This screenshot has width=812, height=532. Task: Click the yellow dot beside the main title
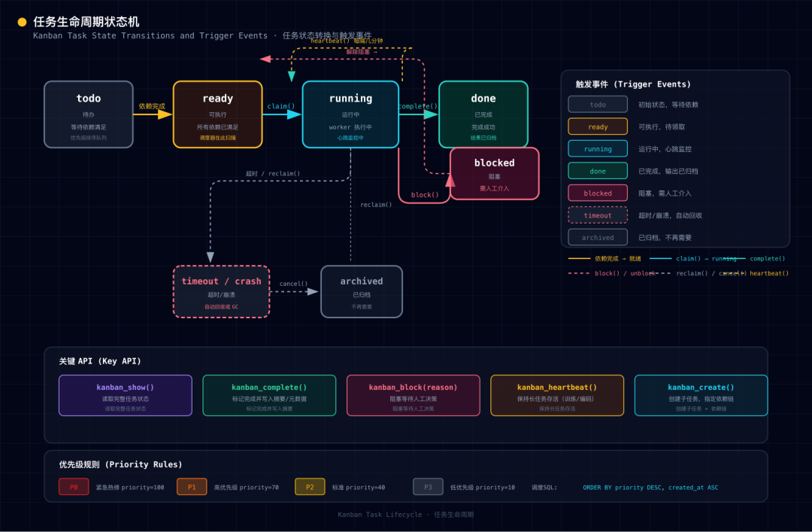pyautogui.click(x=22, y=22)
